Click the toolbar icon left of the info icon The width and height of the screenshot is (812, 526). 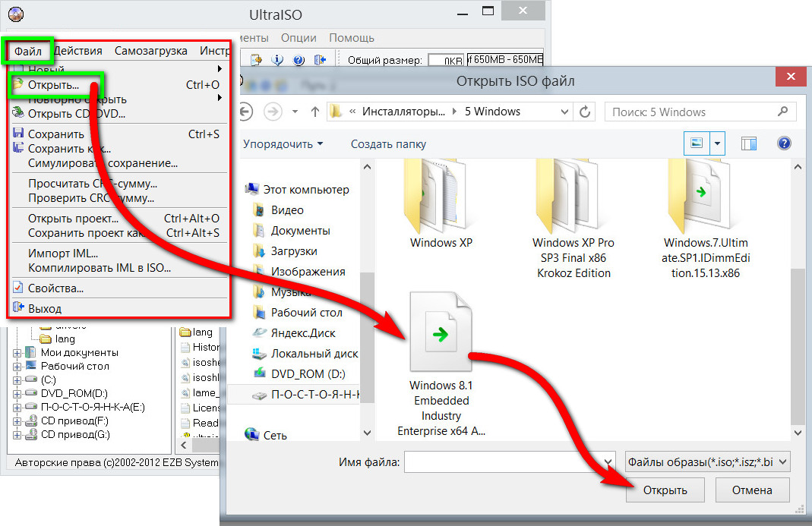(256, 60)
